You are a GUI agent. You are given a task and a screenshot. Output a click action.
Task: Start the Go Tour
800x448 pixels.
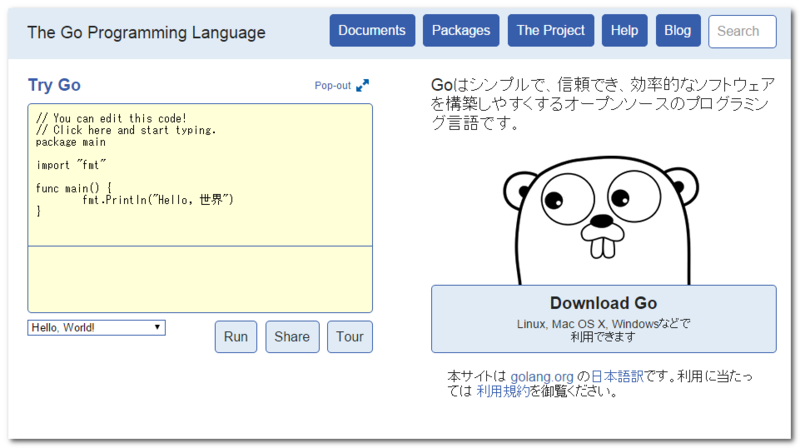349,337
